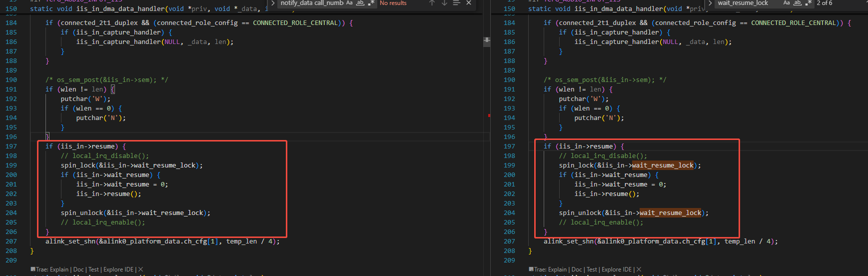This screenshot has height=276, width=868.
Task: Click Doc in left pane Trae code lens
Action: [x=78, y=269]
